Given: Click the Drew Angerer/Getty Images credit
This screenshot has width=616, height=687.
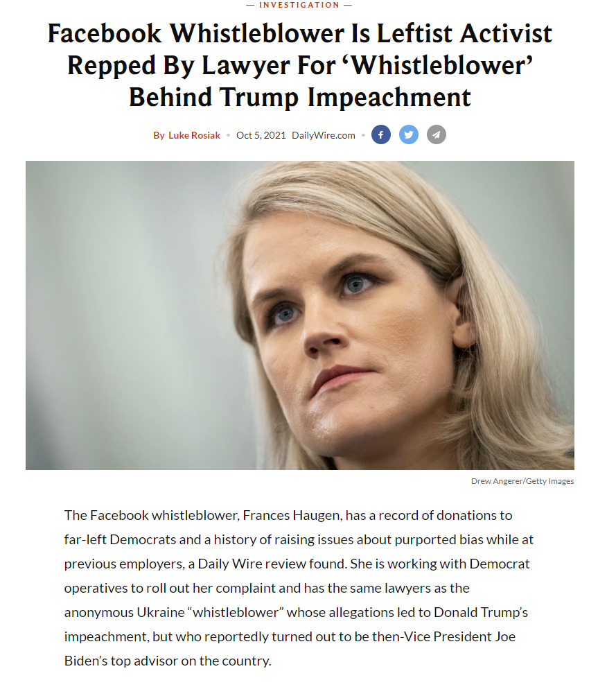Looking at the screenshot, I should pyautogui.click(x=522, y=481).
